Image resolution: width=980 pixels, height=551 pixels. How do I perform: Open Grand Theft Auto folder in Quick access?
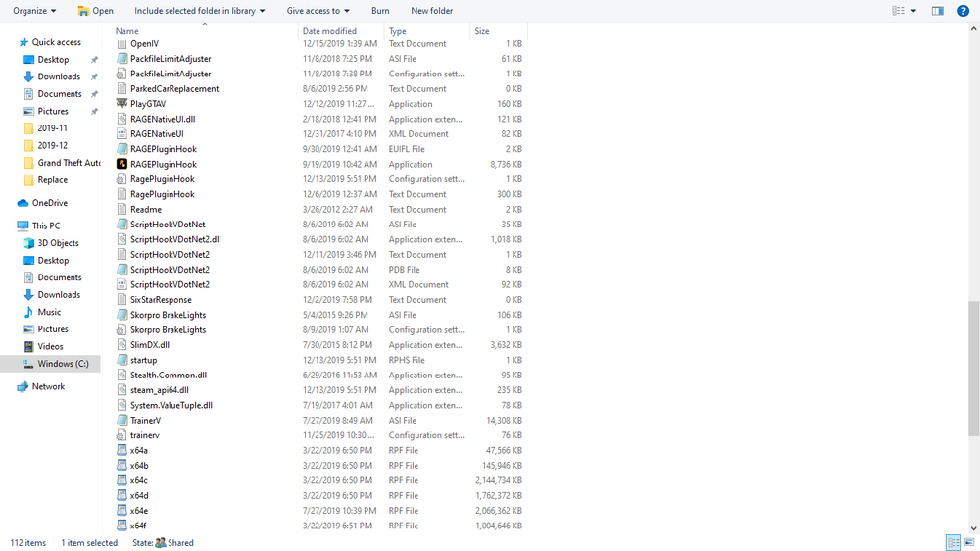[x=61, y=163]
